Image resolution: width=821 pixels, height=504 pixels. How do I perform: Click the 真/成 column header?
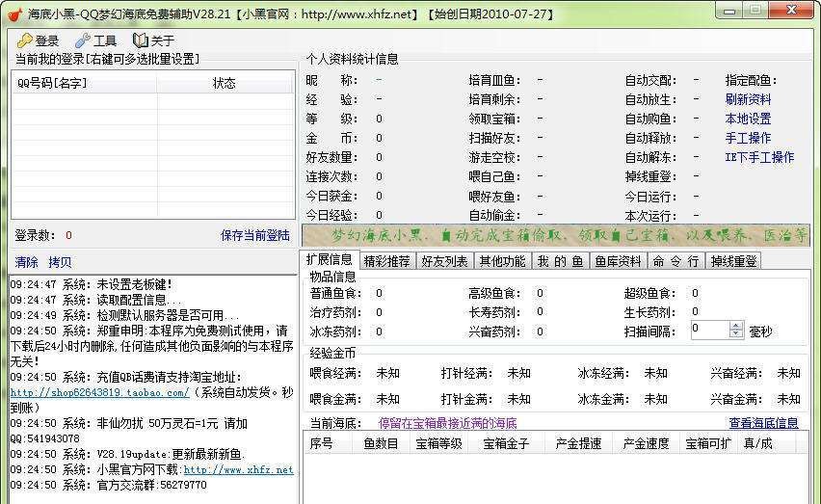(x=766, y=443)
